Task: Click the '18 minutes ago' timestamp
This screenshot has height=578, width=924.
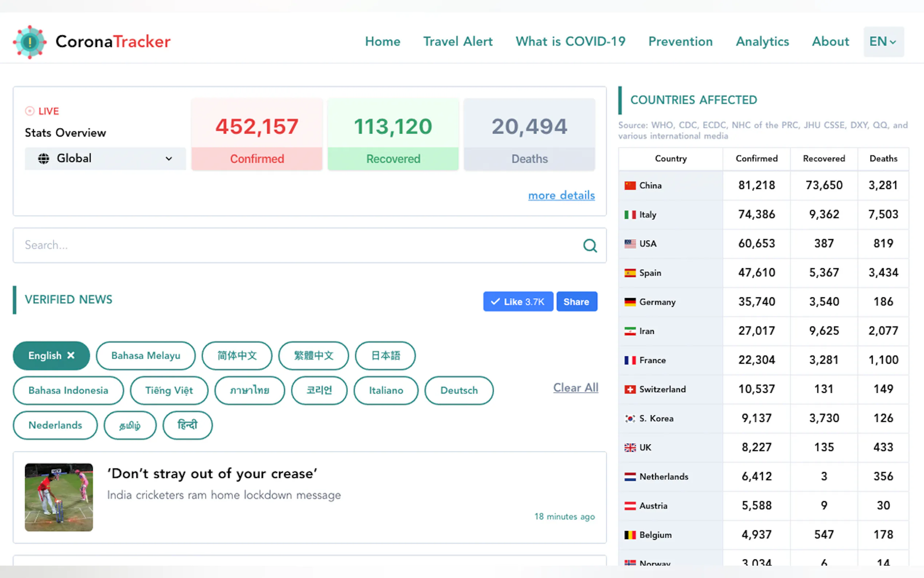Action: 565,516
